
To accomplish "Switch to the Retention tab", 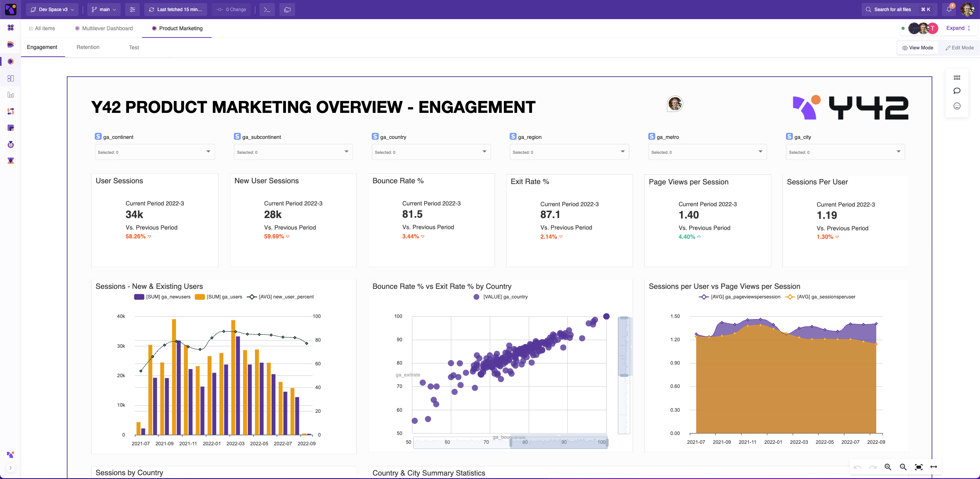I will [88, 47].
